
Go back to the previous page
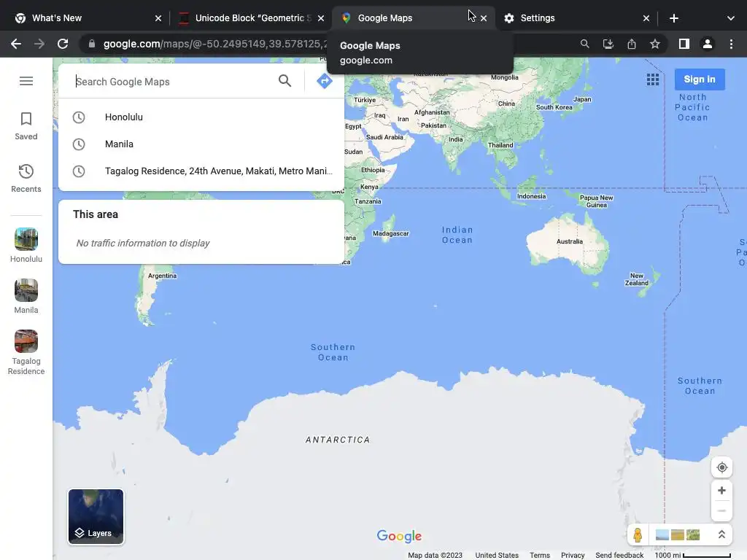click(16, 44)
